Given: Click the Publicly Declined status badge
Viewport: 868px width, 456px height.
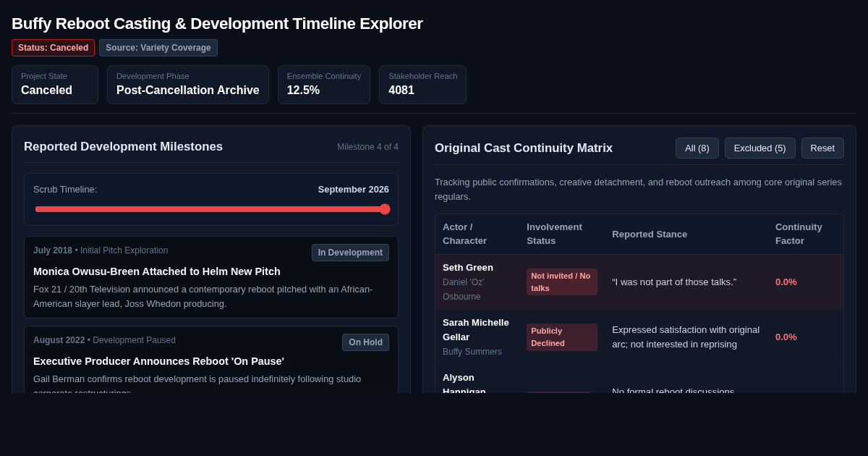Looking at the screenshot, I should (x=562, y=337).
